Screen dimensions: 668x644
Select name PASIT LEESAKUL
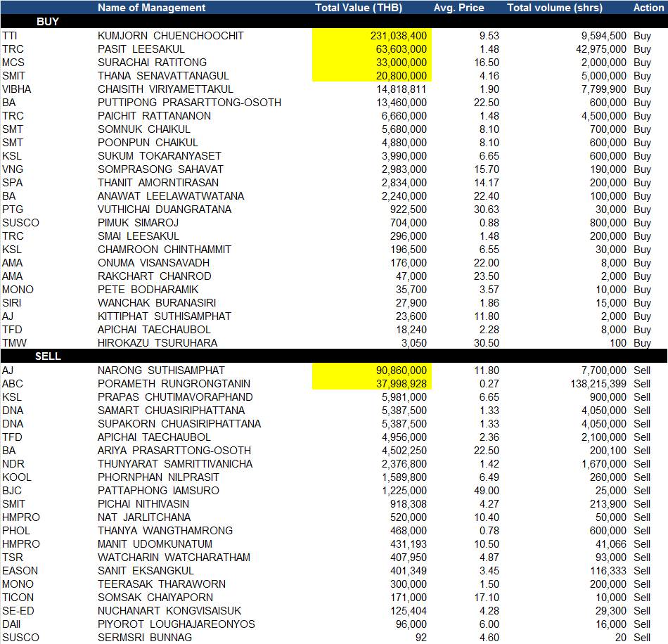click(x=141, y=49)
